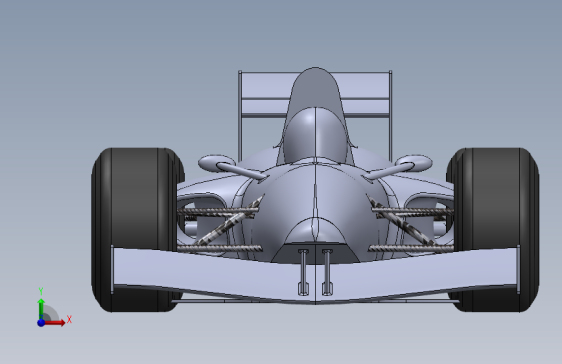The height and width of the screenshot is (364, 562).
Task: Select the left front wing mounting pylon
Action: click(x=304, y=272)
